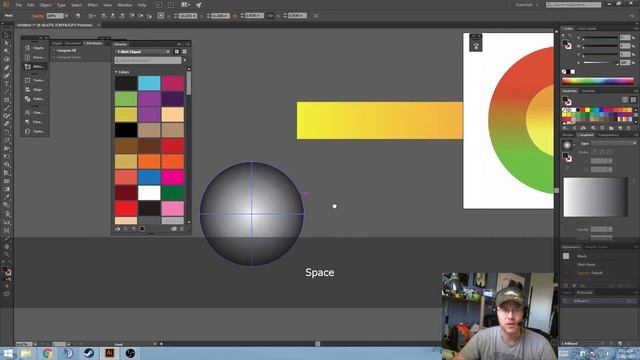Pick the white swatch in the Libraries colors
The image size is (640, 360).
[149, 193]
